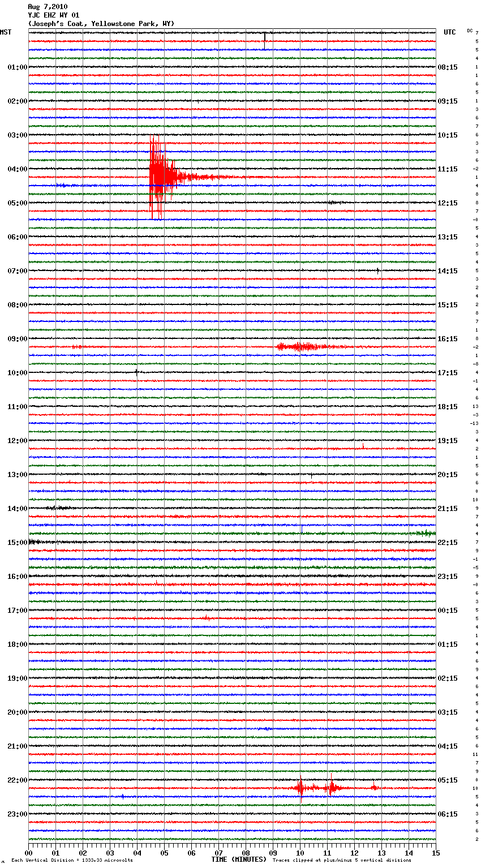Select the station code YJC EHZ WY 01
481x868 pixels.
point(54,15)
